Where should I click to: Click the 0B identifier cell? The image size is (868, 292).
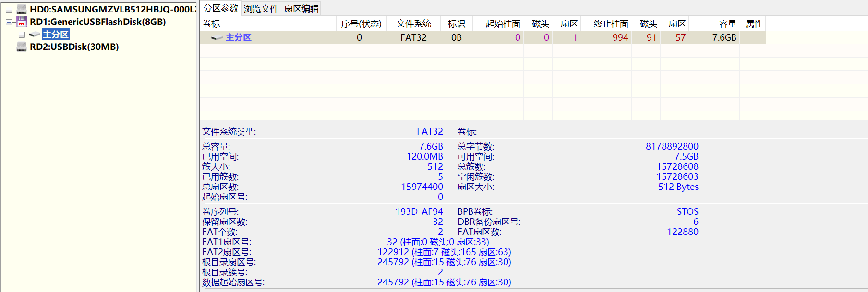(x=457, y=37)
